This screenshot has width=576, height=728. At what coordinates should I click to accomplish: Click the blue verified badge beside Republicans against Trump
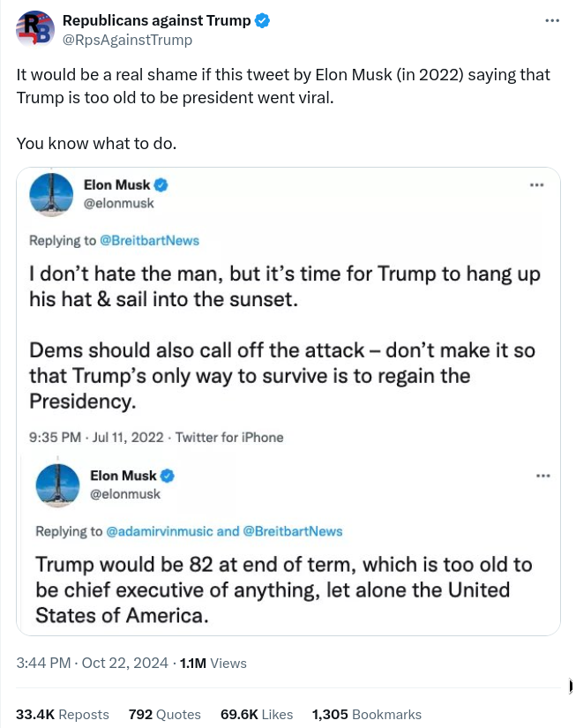pyautogui.click(x=263, y=21)
